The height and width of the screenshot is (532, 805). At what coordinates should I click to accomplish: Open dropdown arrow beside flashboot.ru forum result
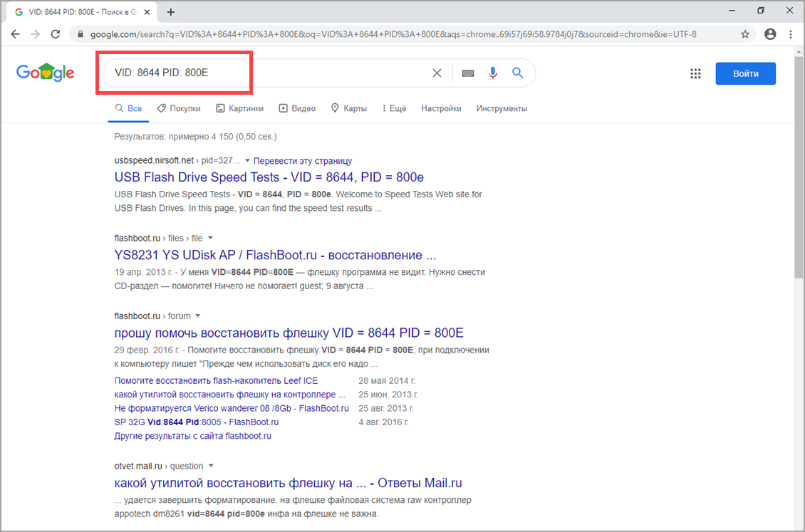point(197,315)
